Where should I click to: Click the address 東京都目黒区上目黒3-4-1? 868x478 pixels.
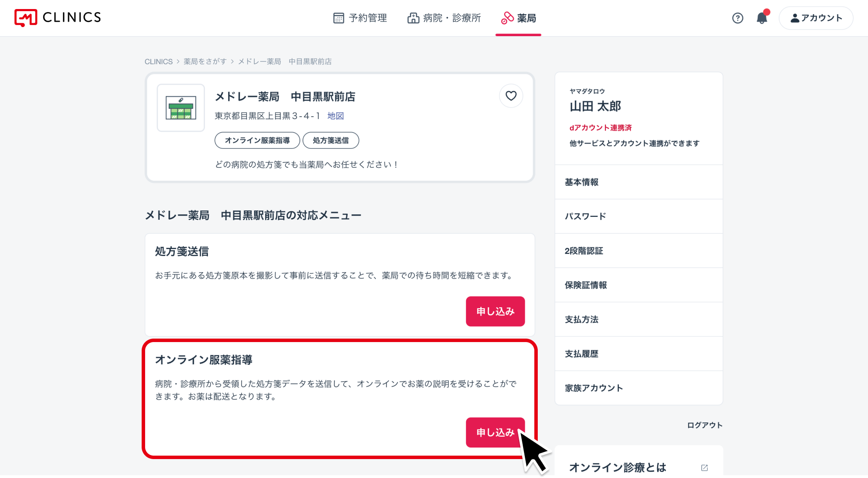point(267,116)
